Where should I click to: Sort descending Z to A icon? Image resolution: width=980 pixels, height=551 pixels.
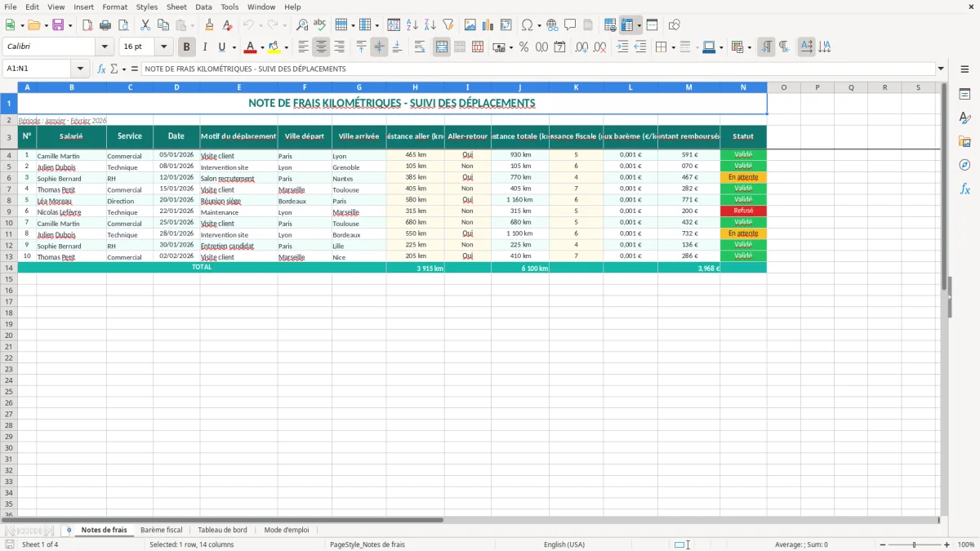(430, 25)
